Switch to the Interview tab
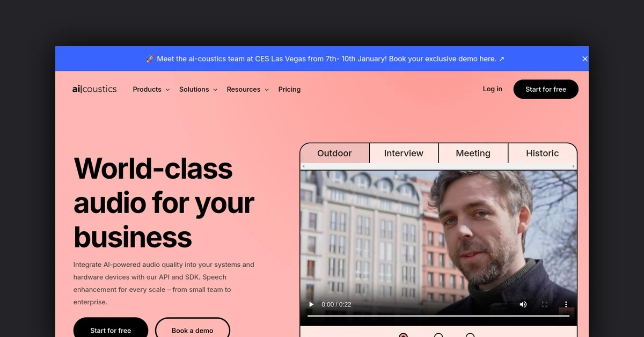This screenshot has width=644, height=337. coord(404,153)
